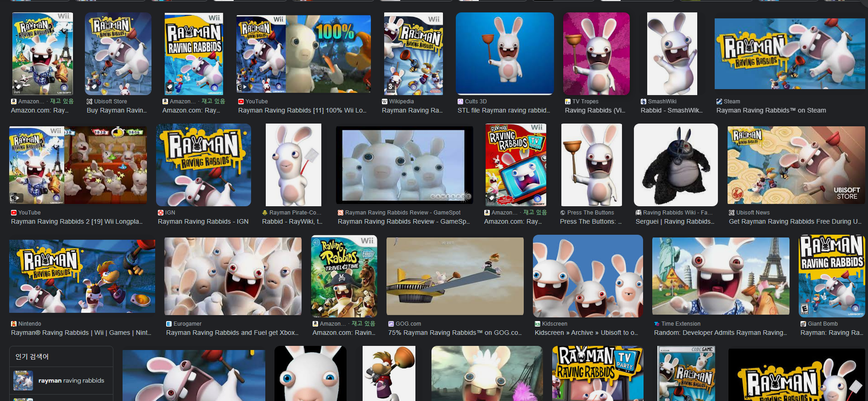Click the Ubisoft News favicon
Viewport: 868px width, 401px height.
coord(732,213)
